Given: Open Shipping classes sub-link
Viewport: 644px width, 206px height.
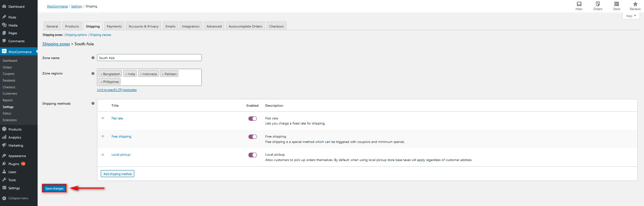Looking at the screenshot, I should pyautogui.click(x=100, y=35).
